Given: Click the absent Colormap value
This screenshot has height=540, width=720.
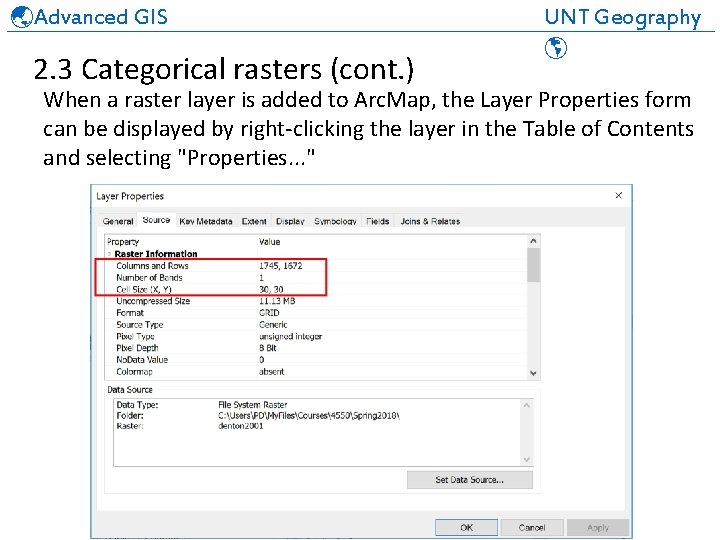Looking at the screenshot, I should point(271,371).
